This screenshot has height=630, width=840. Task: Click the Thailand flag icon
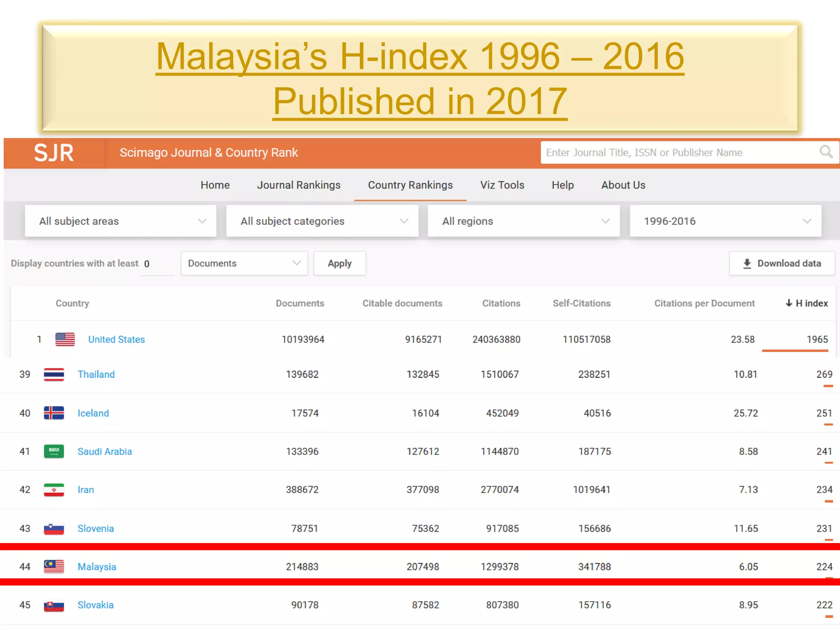pyautogui.click(x=54, y=374)
